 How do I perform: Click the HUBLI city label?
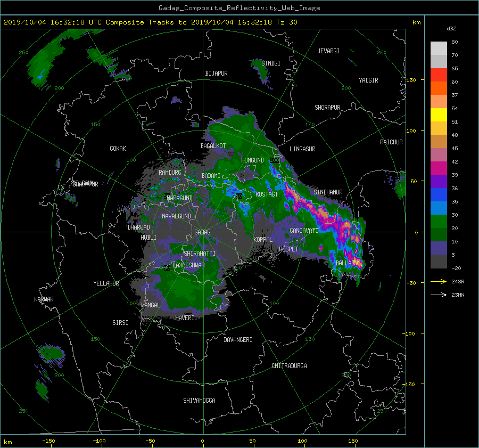(x=148, y=238)
